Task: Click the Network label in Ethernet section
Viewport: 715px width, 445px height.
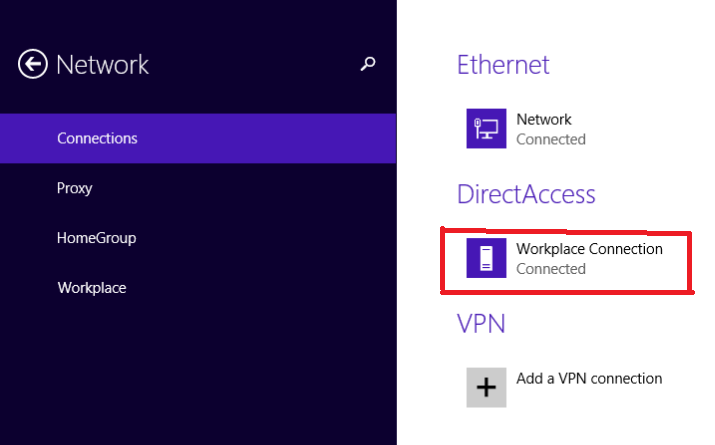Action: pyautogui.click(x=544, y=119)
